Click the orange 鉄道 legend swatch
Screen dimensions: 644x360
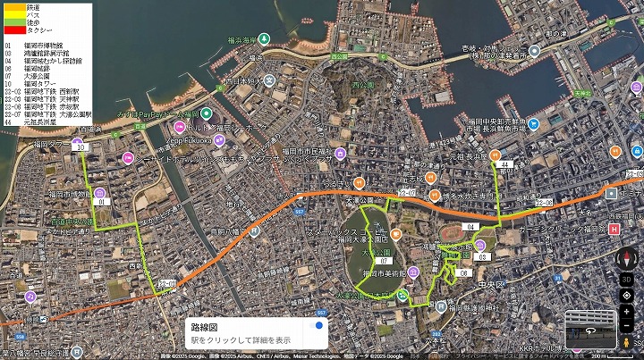15,7
